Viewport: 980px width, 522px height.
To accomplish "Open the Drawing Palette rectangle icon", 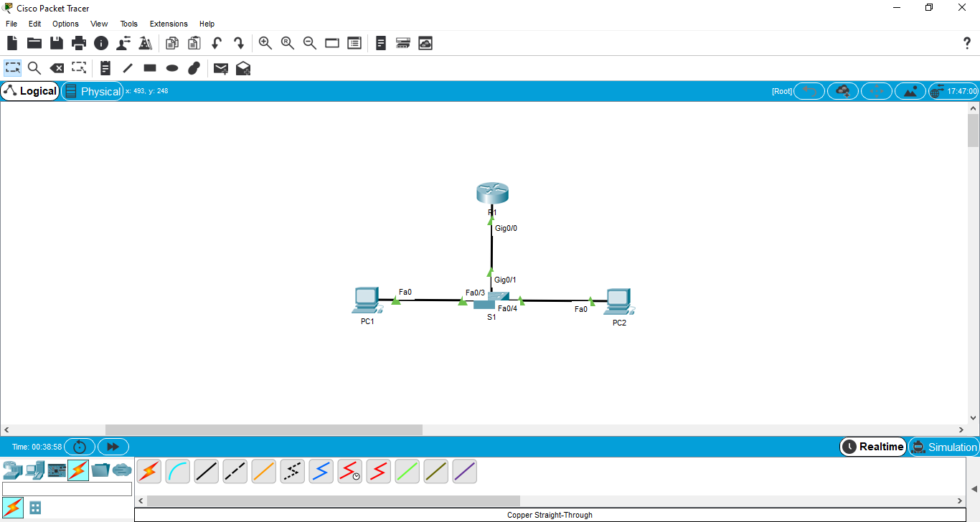I will (x=332, y=43).
